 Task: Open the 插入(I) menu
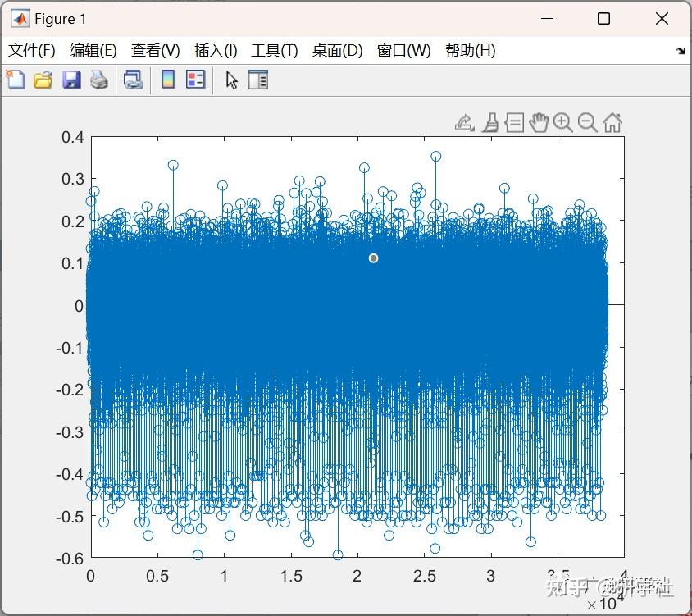216,50
